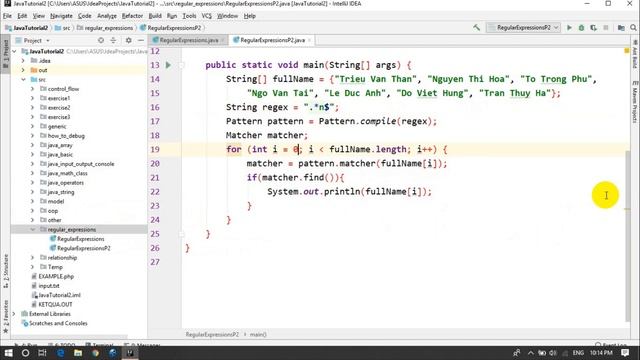This screenshot has height=360, width=640.
Task: Open Search Everywhere magnifier icon
Action: 633,28
